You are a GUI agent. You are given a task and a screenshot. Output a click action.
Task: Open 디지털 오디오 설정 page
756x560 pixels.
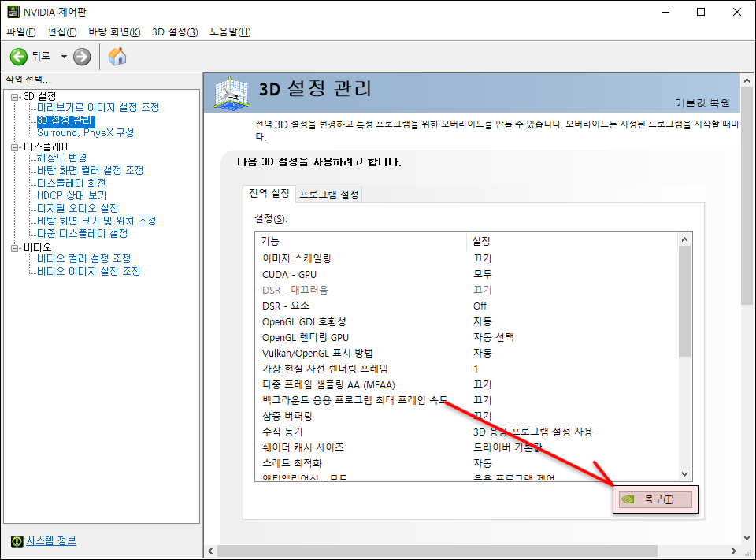click(x=78, y=208)
